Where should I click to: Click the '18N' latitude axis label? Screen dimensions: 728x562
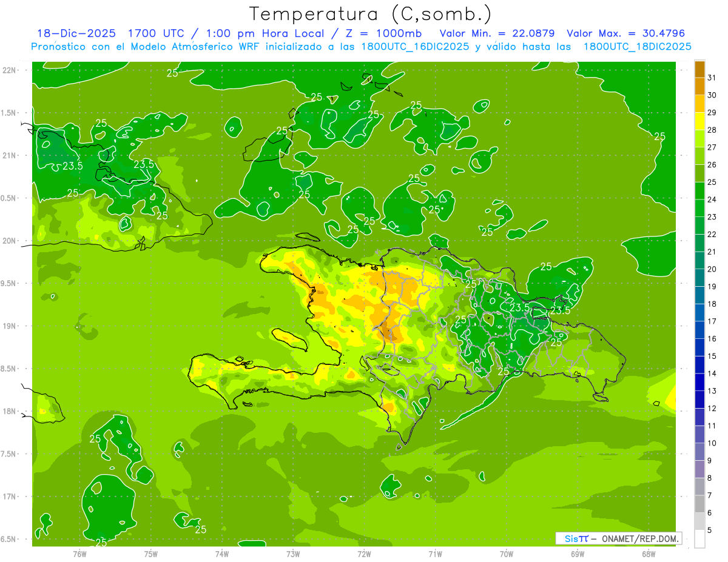(x=10, y=411)
